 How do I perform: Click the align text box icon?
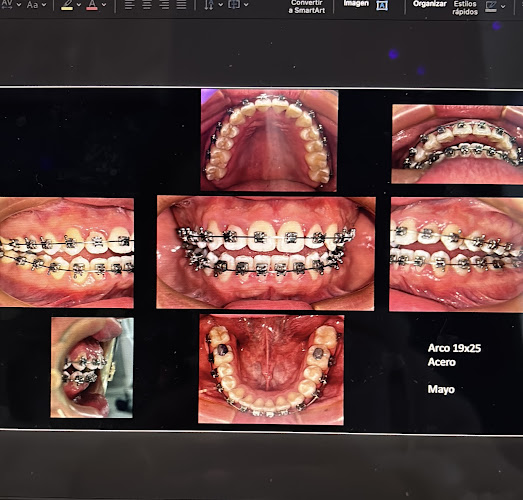click(234, 4)
